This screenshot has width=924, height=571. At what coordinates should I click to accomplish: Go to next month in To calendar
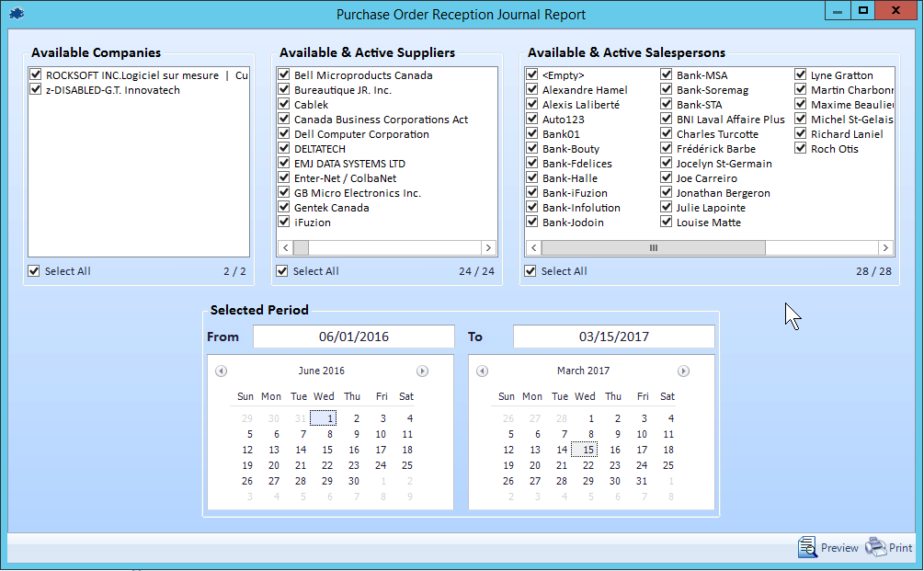pos(683,371)
